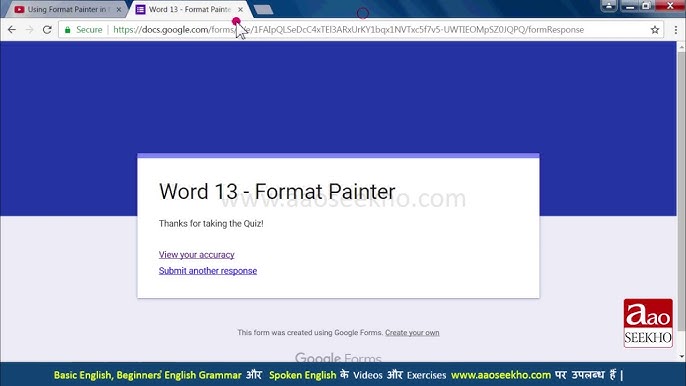Click the browser forward arrow
The image size is (686, 386).
29,30
